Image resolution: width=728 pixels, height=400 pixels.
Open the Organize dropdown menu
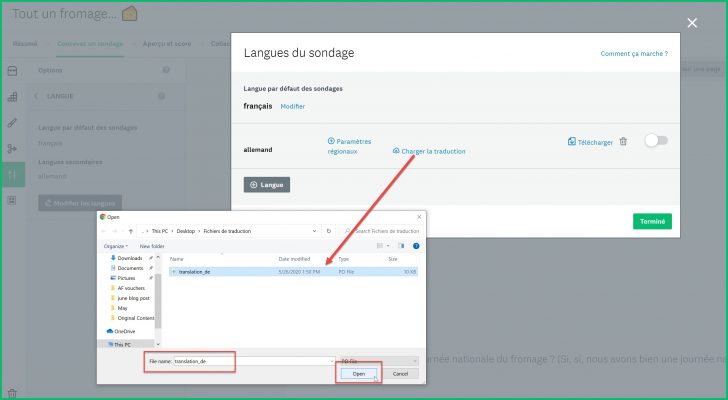tap(115, 245)
